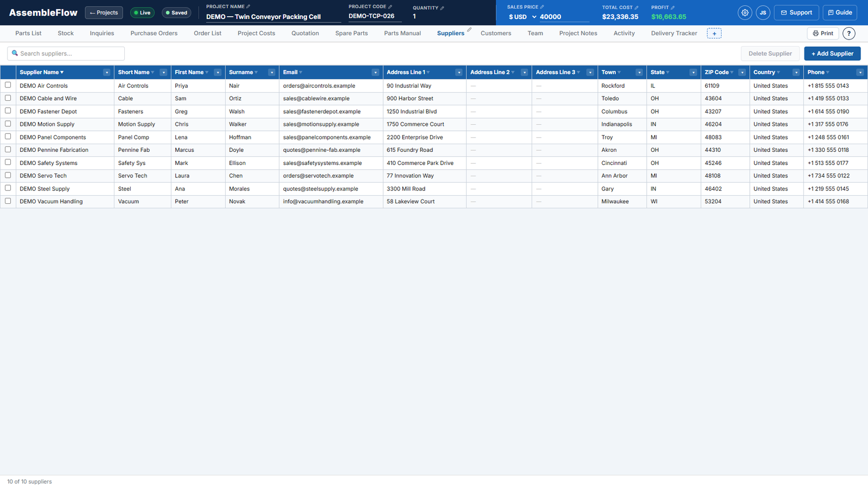Check the DEMO Vacuum Handling checkbox
This screenshot has height=488, width=868.
tap(8, 201)
